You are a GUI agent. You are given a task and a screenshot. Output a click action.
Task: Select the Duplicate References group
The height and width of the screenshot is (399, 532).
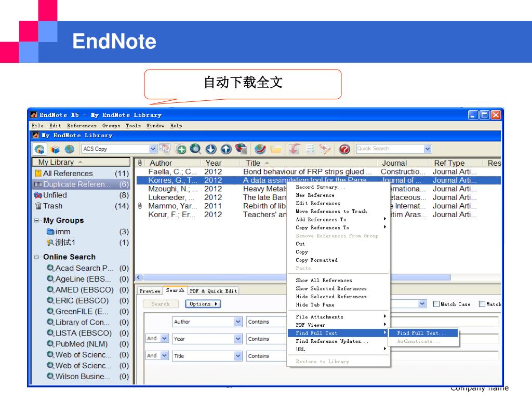[x=82, y=184]
